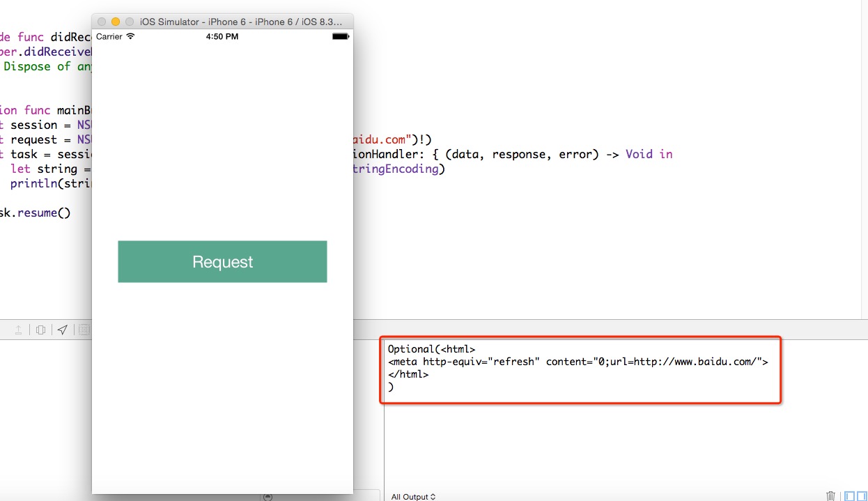Tap the green Request button in the simulator

point(222,262)
